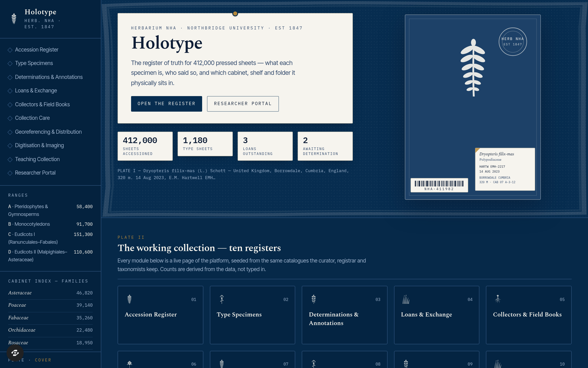
Task: Open Teaching Collection in sidebar
Action: click(x=37, y=159)
